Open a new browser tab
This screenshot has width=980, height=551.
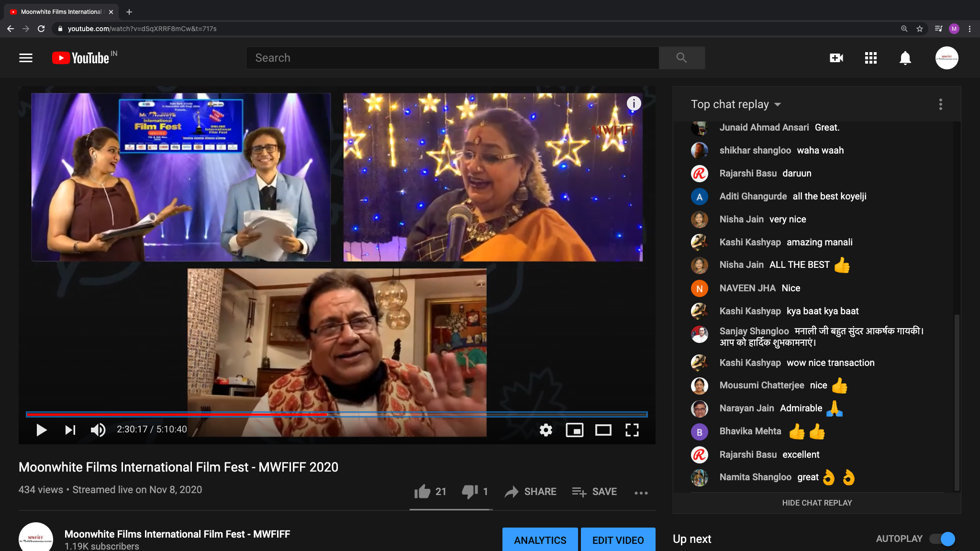(x=129, y=12)
